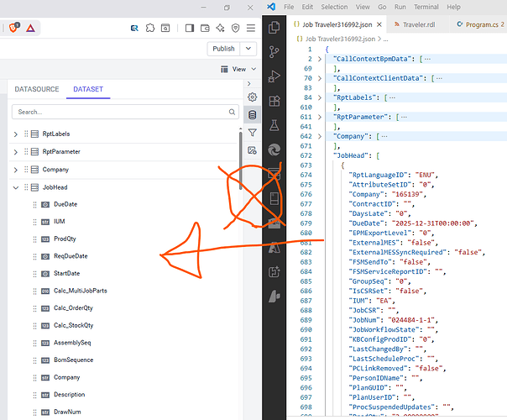The height and width of the screenshot is (420, 507).
Task: Select Calc_OrderQty field
Action: pos(73,308)
